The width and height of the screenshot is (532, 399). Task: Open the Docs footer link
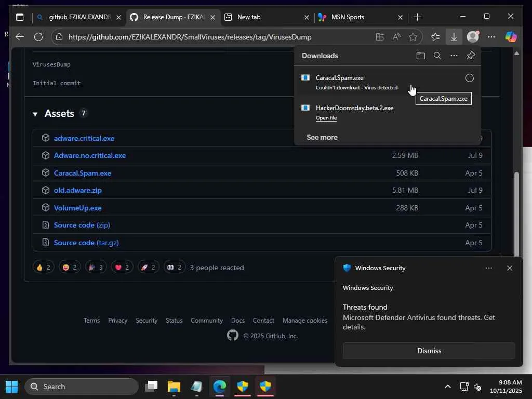238,320
